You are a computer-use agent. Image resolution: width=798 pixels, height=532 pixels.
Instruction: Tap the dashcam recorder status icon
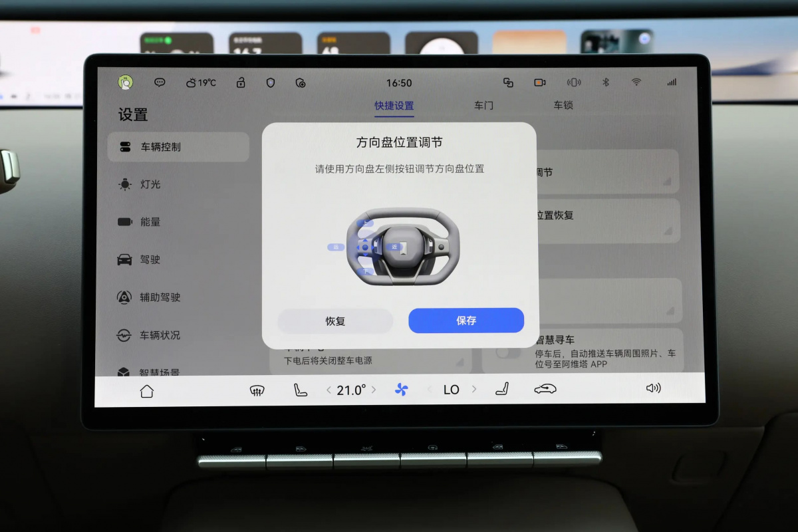pos(539,82)
